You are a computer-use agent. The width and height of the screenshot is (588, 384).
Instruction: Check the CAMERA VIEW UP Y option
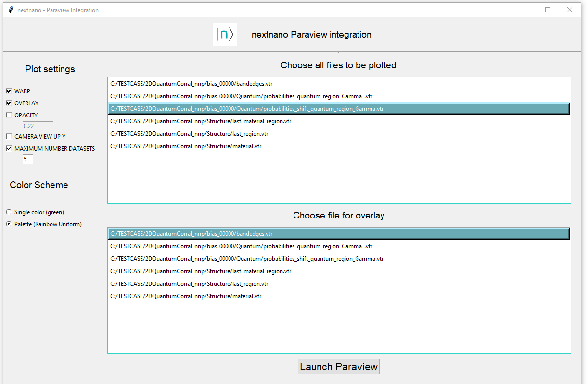(8, 136)
